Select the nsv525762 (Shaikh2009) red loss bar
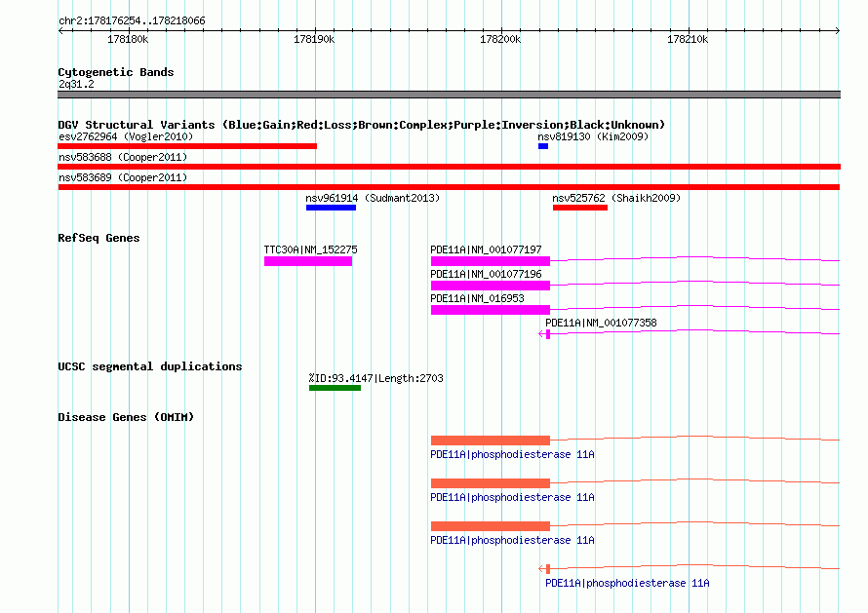The image size is (868, 613). (580, 208)
